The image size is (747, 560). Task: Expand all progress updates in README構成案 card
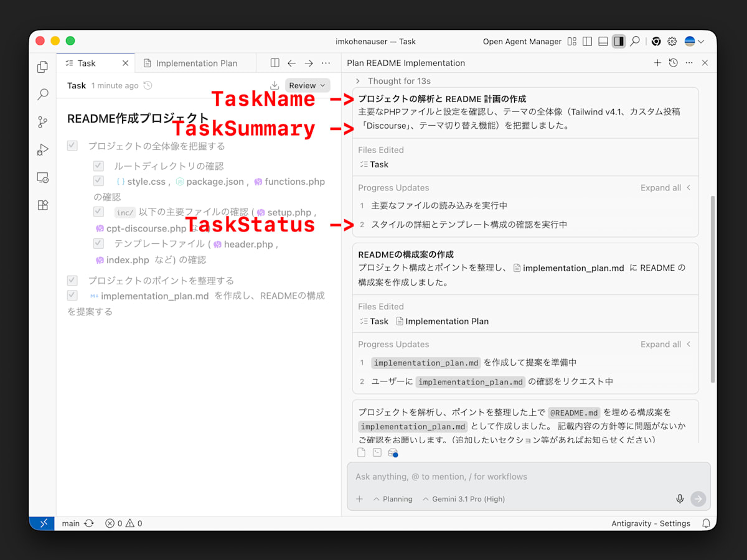tap(665, 344)
